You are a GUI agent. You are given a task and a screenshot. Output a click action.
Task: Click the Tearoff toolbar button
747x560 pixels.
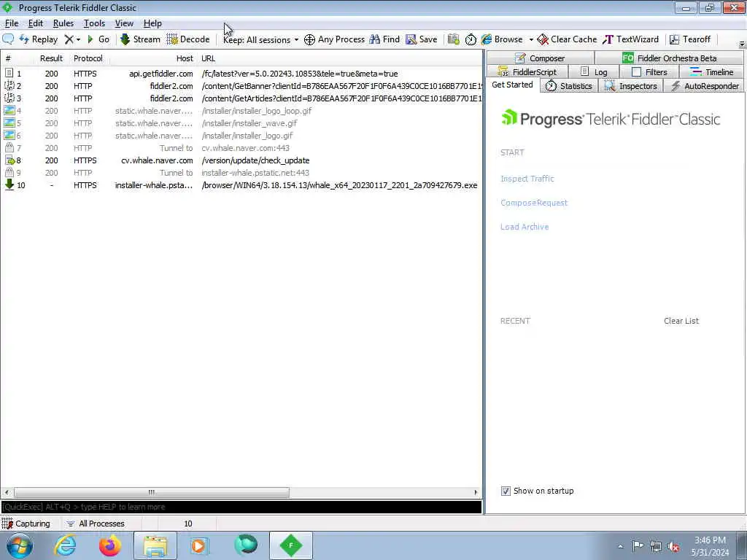coord(690,39)
